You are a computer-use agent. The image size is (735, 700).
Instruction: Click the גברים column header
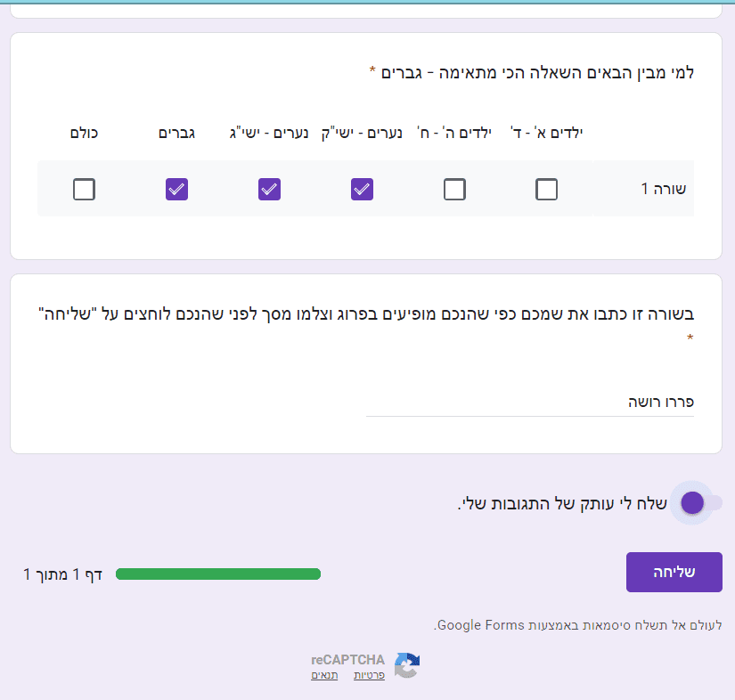click(x=176, y=131)
